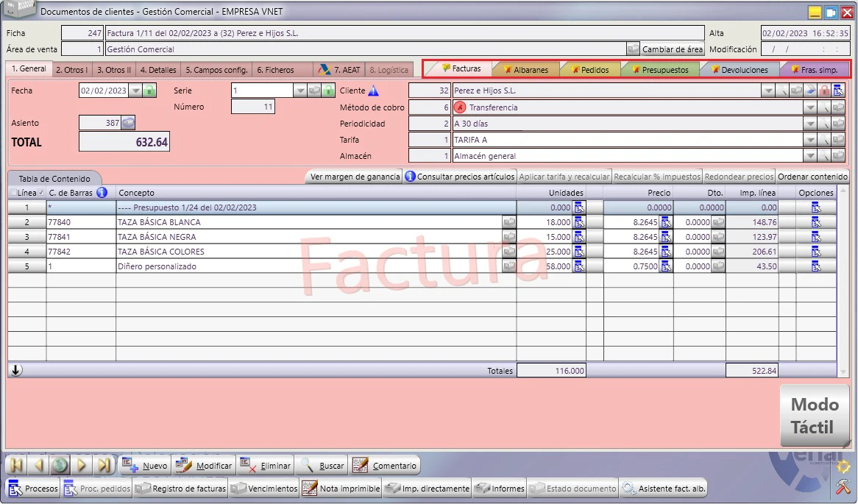Open the Serie dropdown arrow
The height and width of the screenshot is (504, 858).
click(300, 90)
